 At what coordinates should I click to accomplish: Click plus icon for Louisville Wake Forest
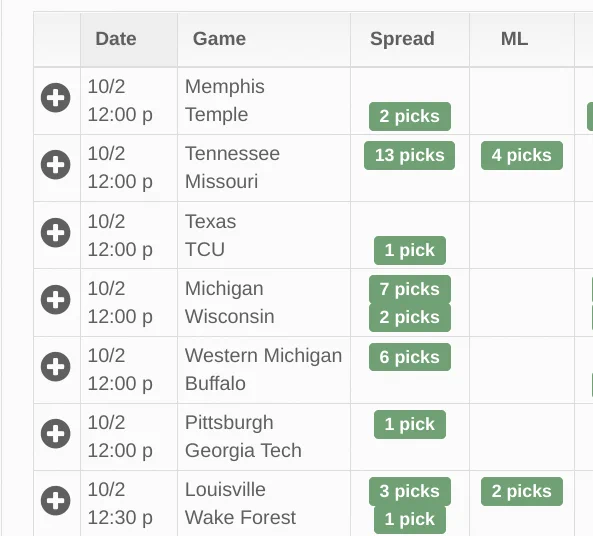56,501
